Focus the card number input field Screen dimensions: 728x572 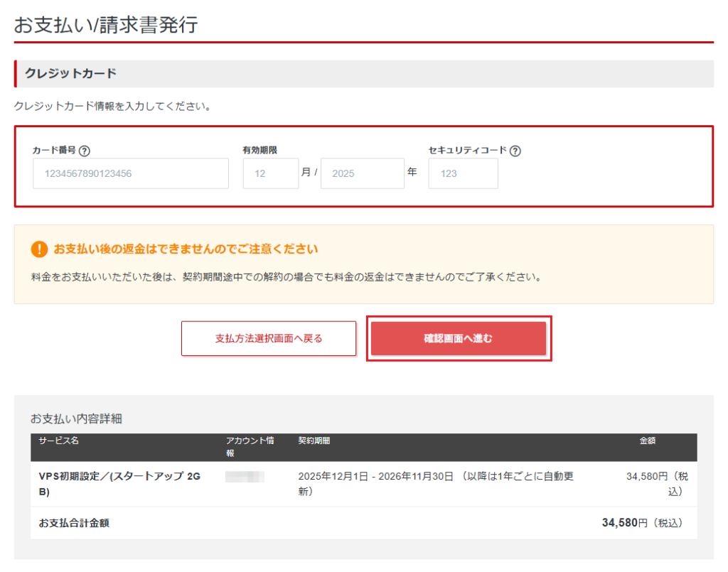(131, 173)
